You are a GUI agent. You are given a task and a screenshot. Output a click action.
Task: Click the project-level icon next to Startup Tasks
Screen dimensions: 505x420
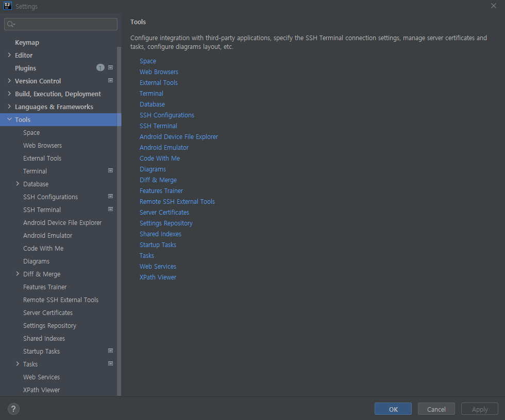[x=110, y=351]
